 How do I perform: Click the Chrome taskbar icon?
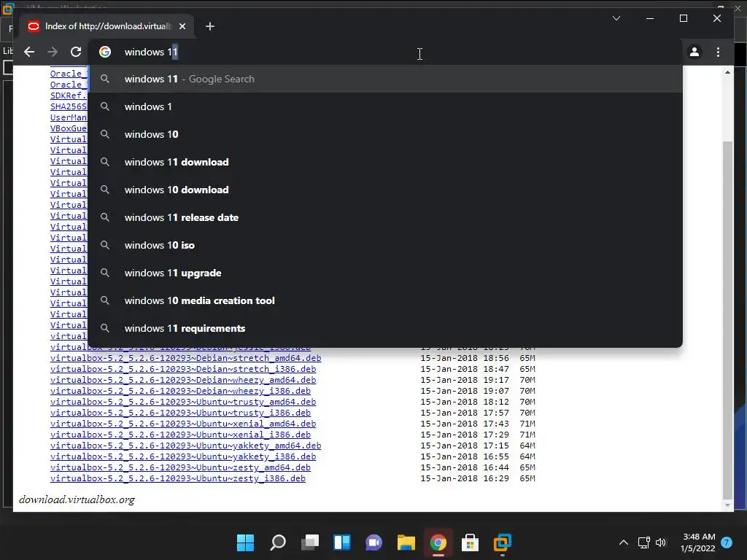coord(438,542)
